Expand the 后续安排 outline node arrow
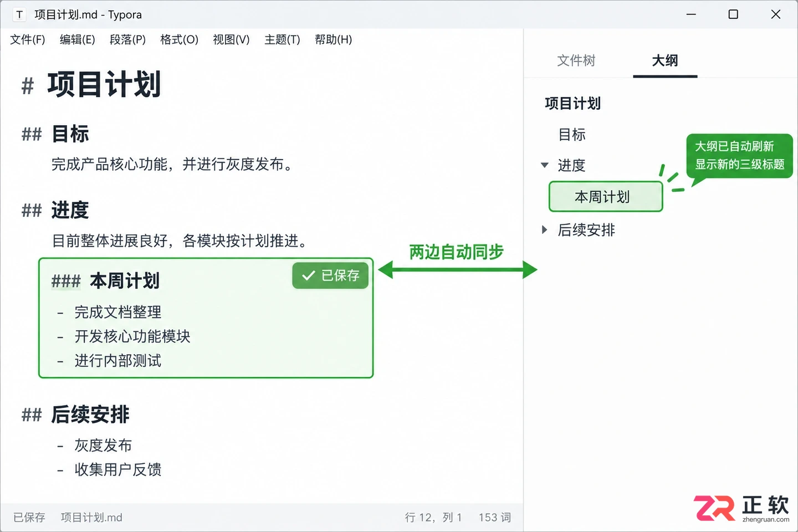Screen dimensions: 798x532 545,229
